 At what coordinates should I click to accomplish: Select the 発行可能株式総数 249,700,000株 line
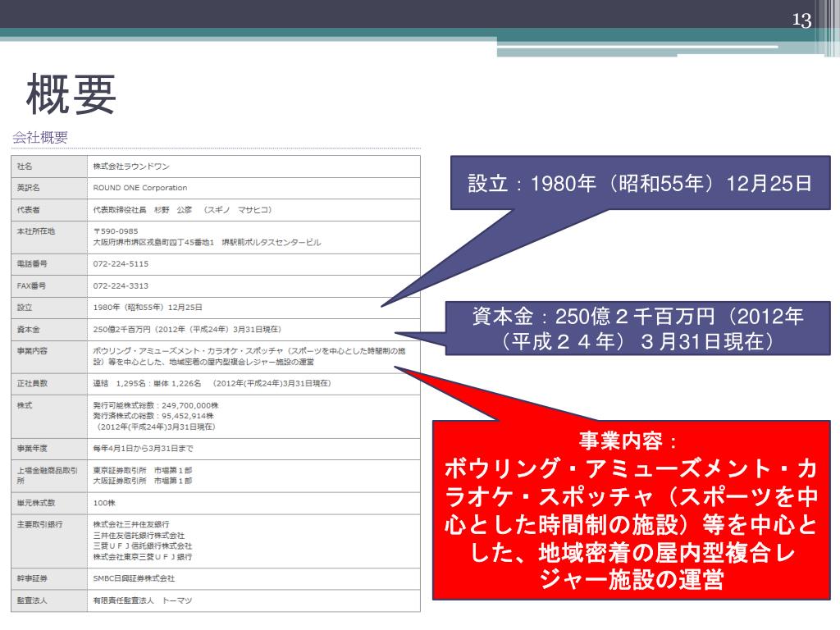pyautogui.click(x=156, y=405)
